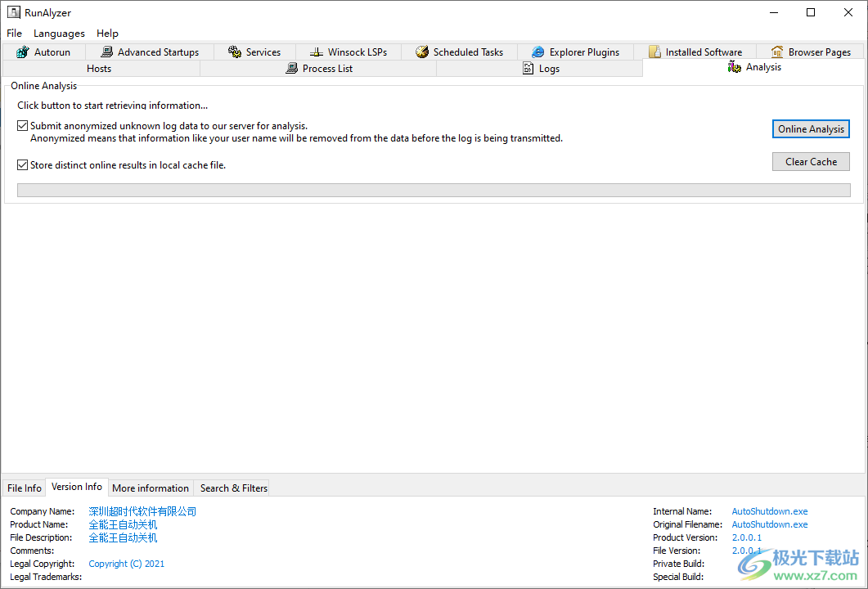Image resolution: width=868 pixels, height=589 pixels.
Task: Click the 'Click button to start retrieving information' text
Action: pyautogui.click(x=112, y=106)
